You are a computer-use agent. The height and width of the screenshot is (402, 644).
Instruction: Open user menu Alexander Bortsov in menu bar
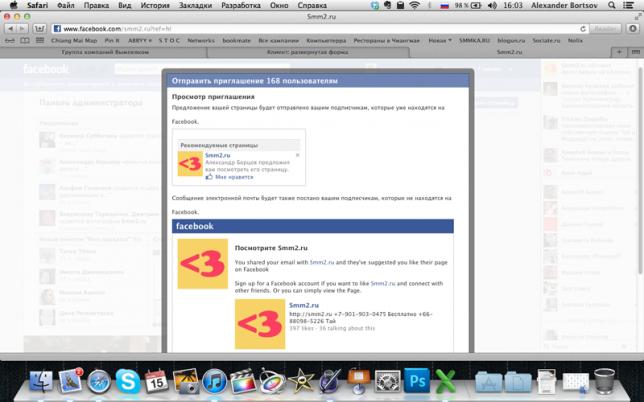(x=564, y=5)
